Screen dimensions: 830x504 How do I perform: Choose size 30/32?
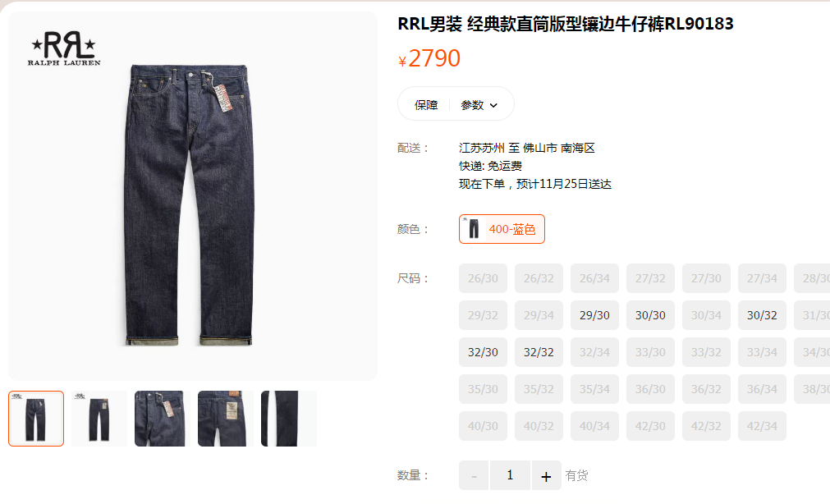coord(762,315)
